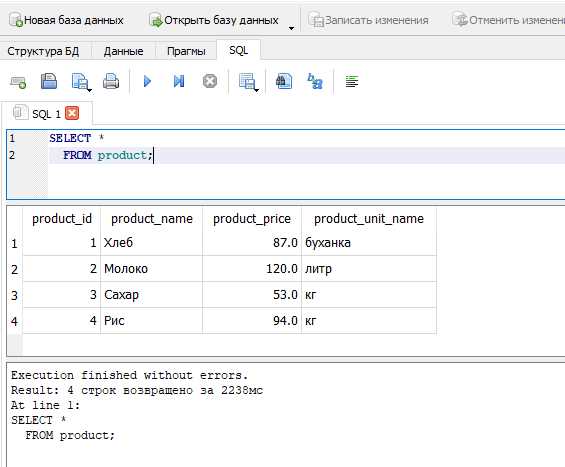This screenshot has width=565, height=467.
Task: Click the execute current line icon
Action: point(179,81)
